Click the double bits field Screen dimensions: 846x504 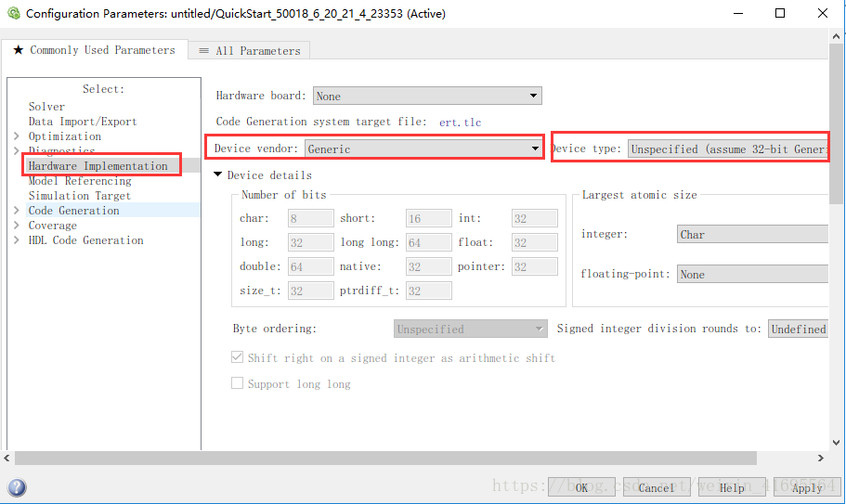311,266
